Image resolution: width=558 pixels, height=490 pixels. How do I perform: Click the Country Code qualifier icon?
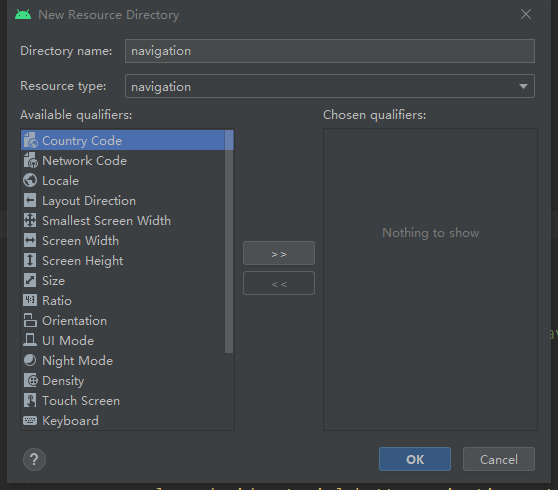(30, 140)
